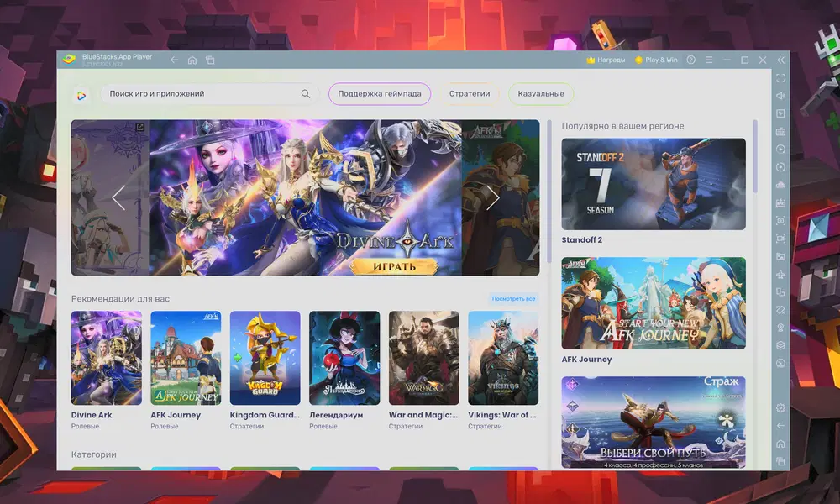Click the sidebar home icon near the bottom

point(780,444)
